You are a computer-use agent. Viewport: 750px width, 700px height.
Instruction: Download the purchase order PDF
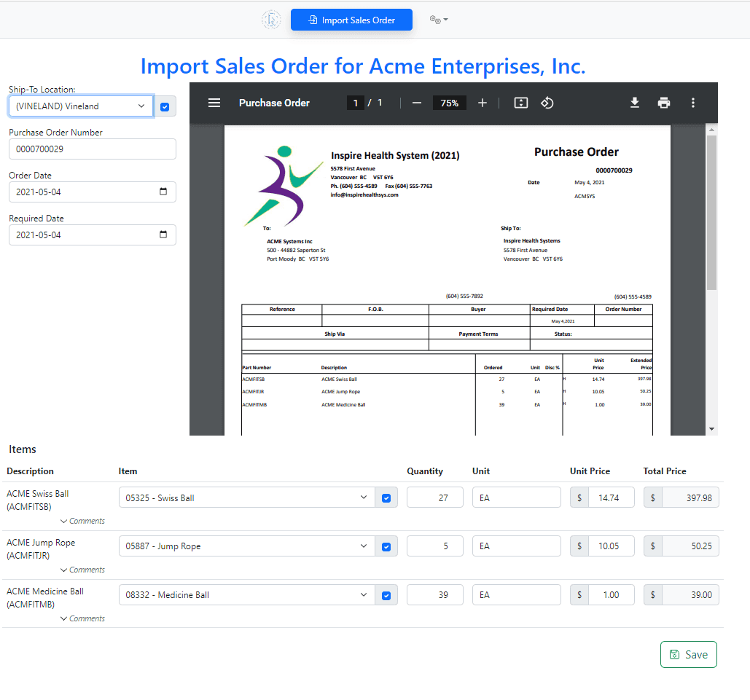tap(635, 103)
